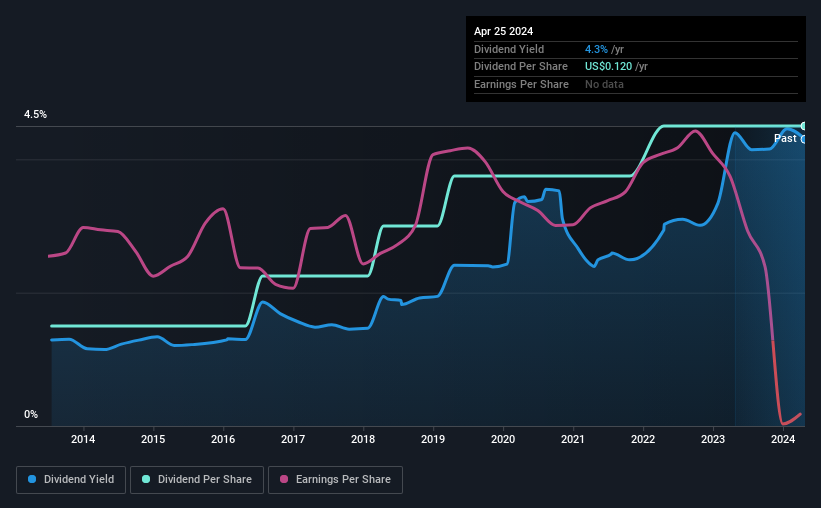Click the 2014 x-axis year label
The height and width of the screenshot is (508, 821).
pos(83,439)
